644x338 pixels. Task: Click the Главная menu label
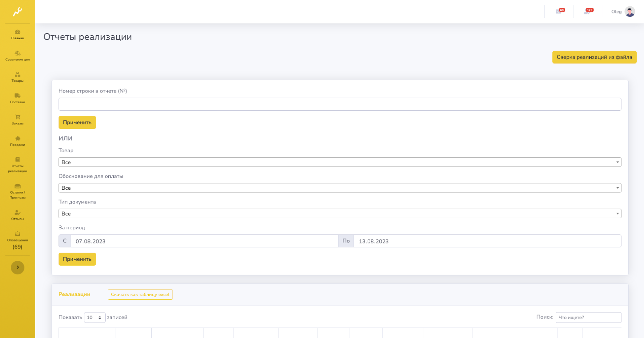click(x=17, y=38)
